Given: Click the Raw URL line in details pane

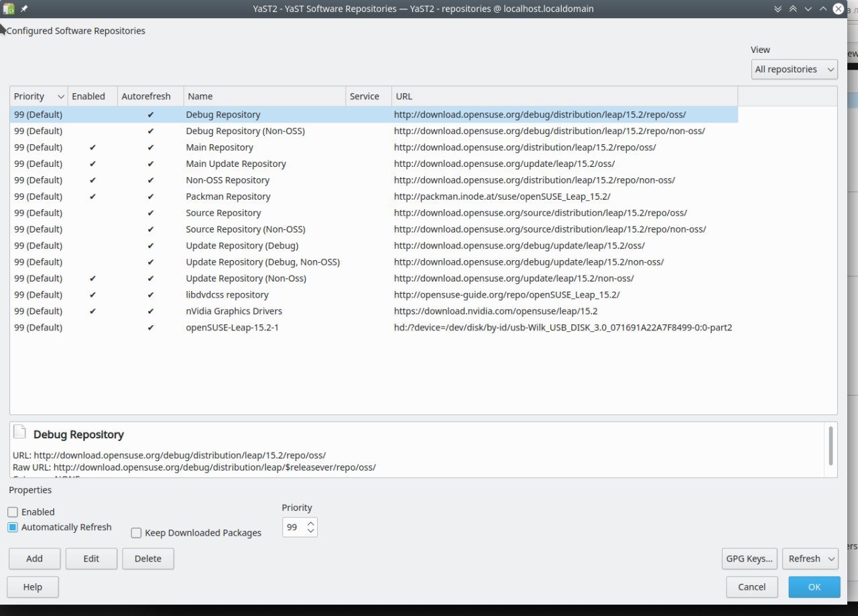Looking at the screenshot, I should tap(194, 467).
